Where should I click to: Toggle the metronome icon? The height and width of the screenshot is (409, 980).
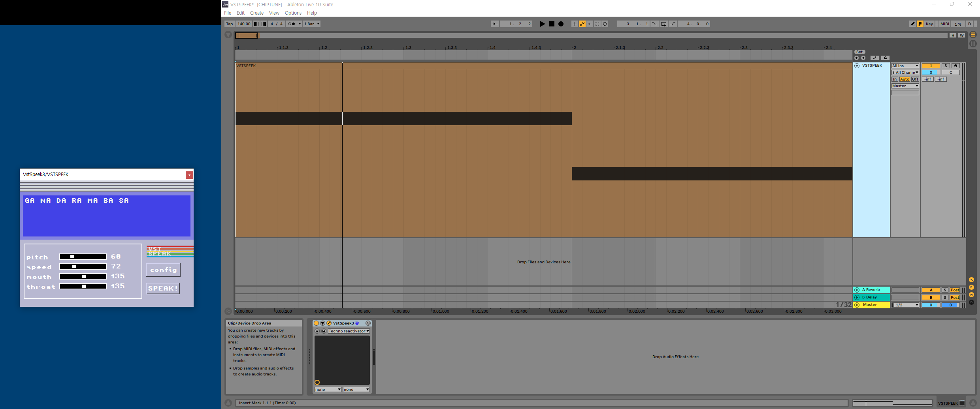tap(291, 24)
